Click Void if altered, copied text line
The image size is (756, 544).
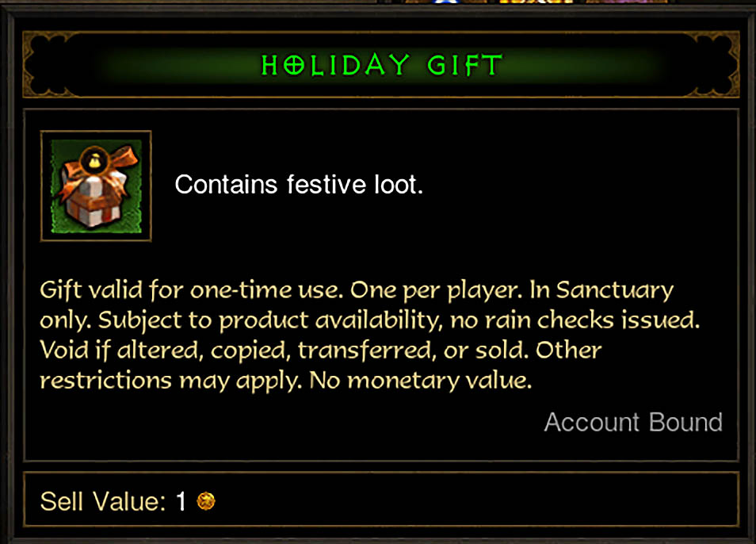coord(321,351)
